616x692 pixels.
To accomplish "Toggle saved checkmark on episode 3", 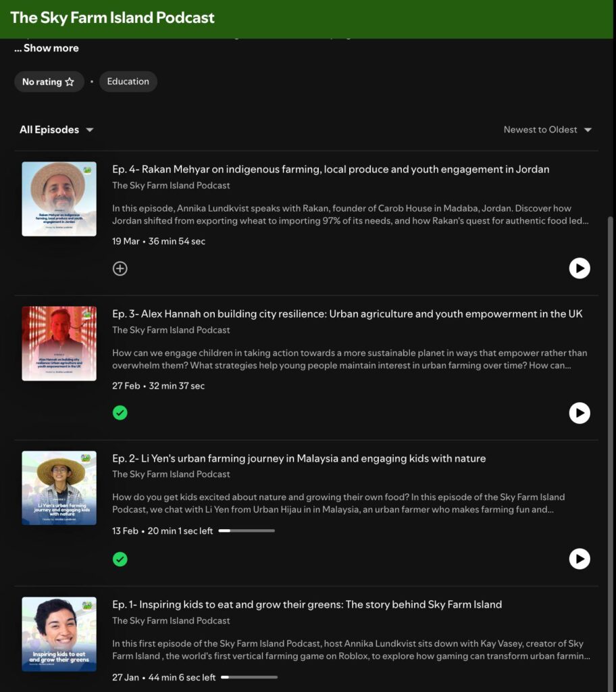I will click(120, 413).
